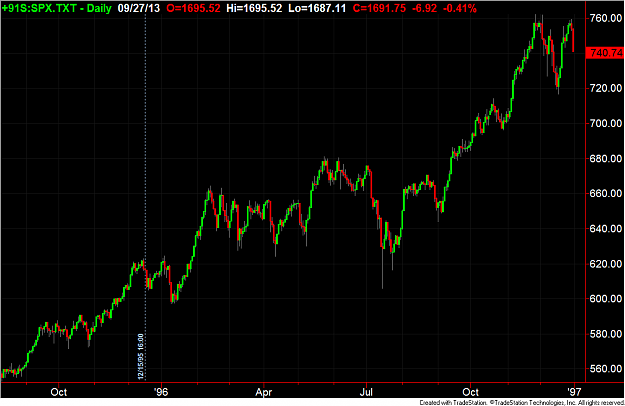Click the 640.00 price axis label
The height and width of the screenshot is (406, 625).
606,229
